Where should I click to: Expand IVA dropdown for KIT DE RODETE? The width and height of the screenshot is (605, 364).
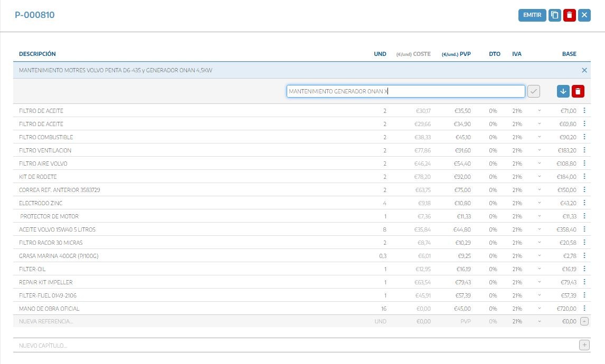(x=539, y=177)
